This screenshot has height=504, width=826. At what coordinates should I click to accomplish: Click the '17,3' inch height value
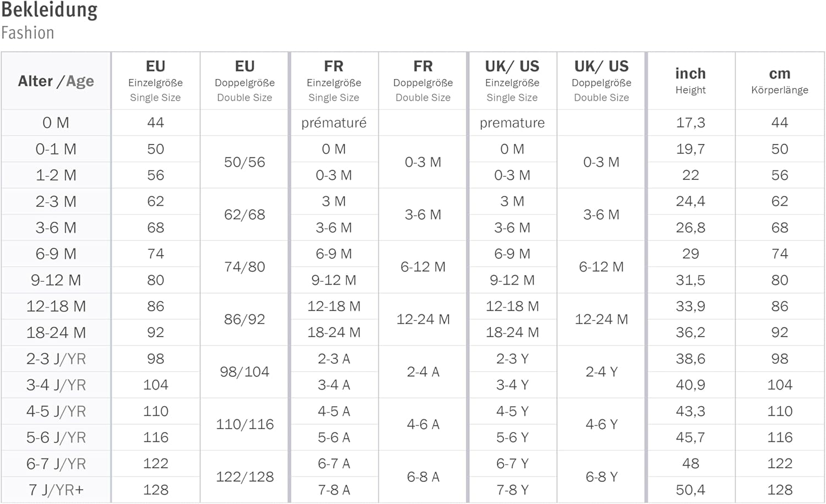click(x=691, y=123)
